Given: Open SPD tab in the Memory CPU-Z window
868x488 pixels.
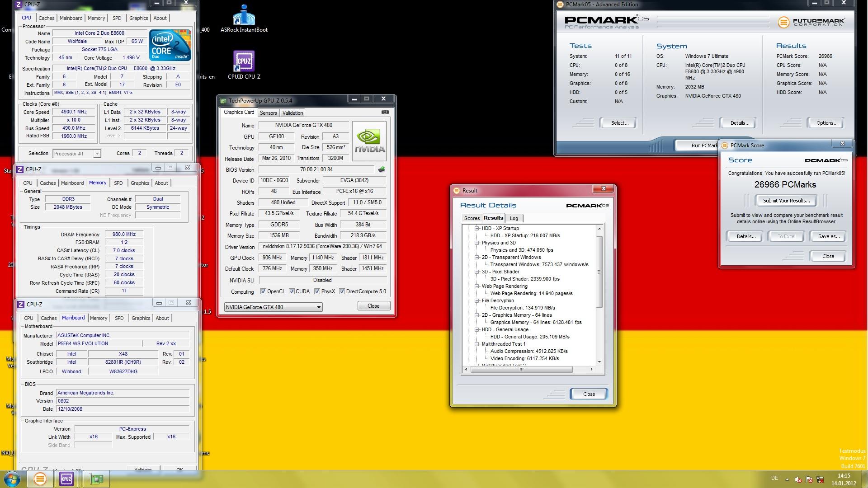Looking at the screenshot, I should [x=118, y=183].
